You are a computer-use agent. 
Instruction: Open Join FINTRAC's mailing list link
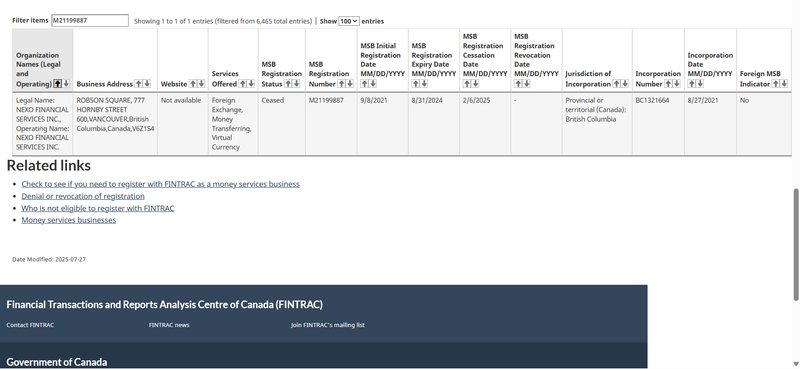tap(328, 325)
